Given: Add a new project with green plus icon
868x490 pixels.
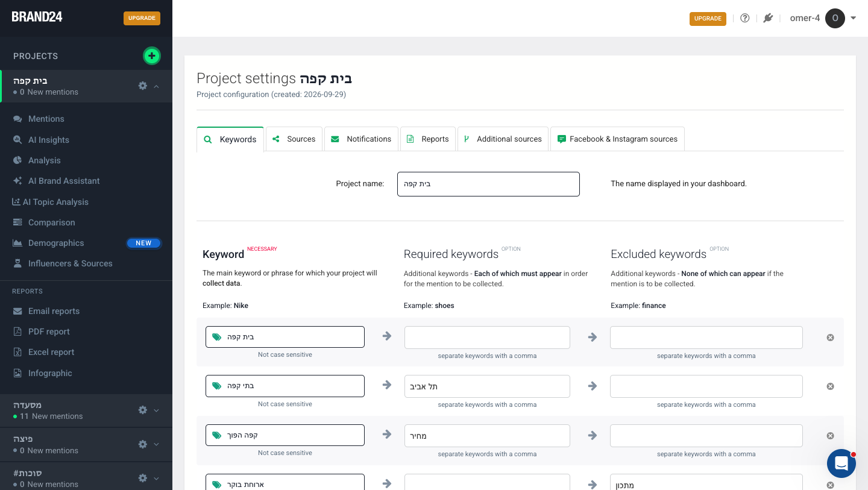Looking at the screenshot, I should [151, 56].
